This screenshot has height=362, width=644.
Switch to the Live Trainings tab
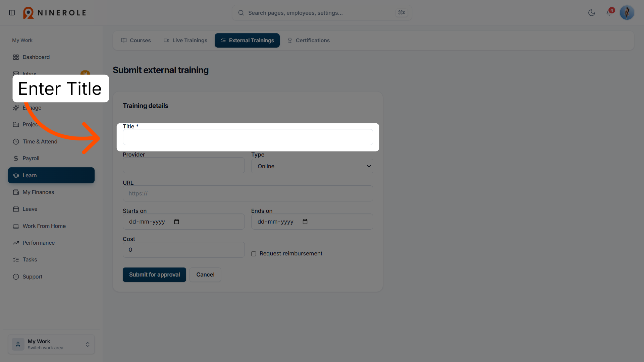click(185, 40)
